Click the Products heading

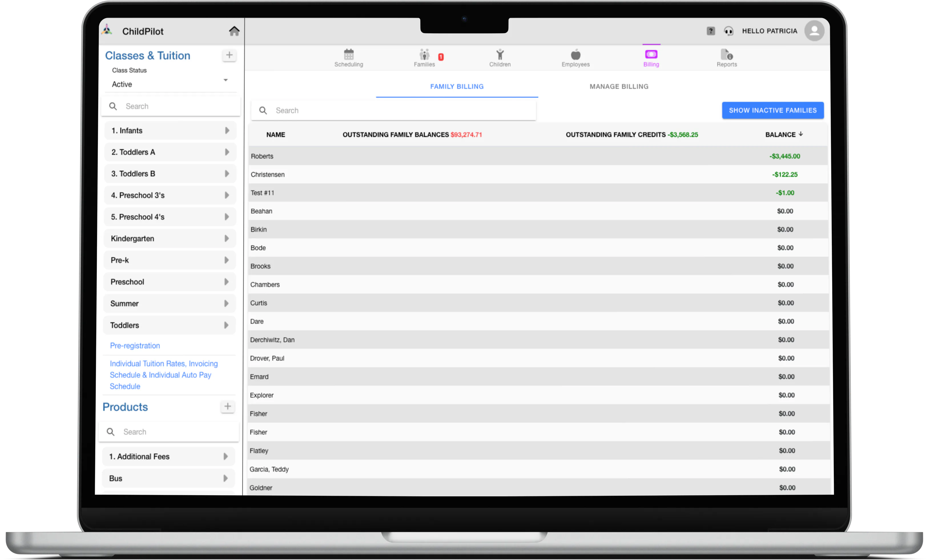(125, 407)
